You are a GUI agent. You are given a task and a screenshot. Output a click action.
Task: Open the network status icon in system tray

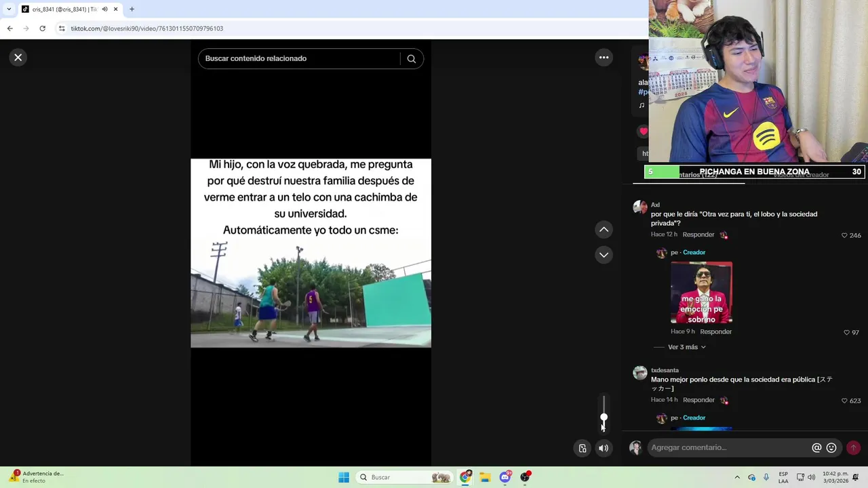tap(800, 477)
